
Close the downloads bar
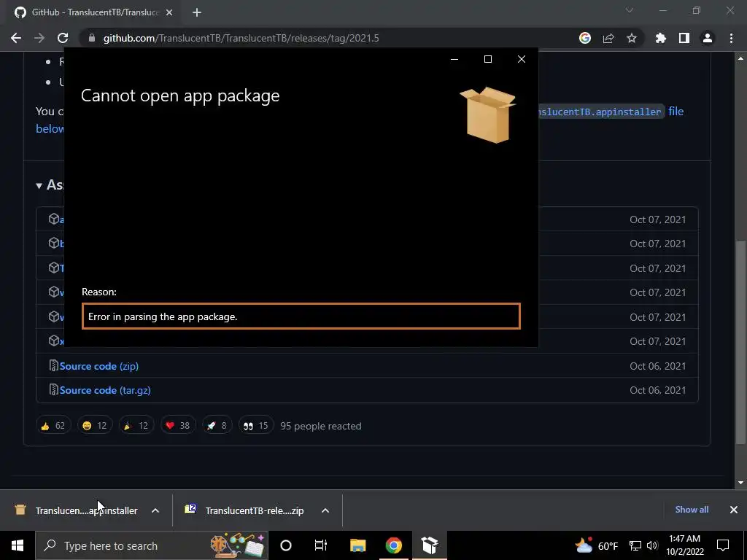(734, 510)
